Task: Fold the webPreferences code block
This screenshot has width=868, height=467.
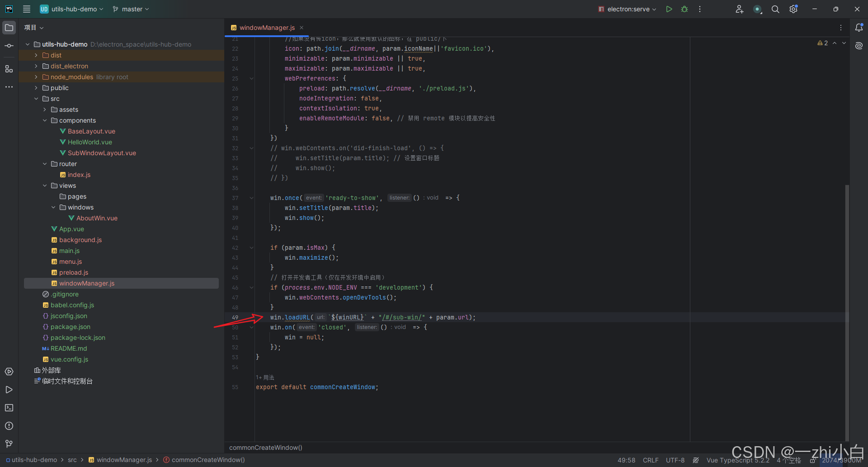Action: coord(251,79)
